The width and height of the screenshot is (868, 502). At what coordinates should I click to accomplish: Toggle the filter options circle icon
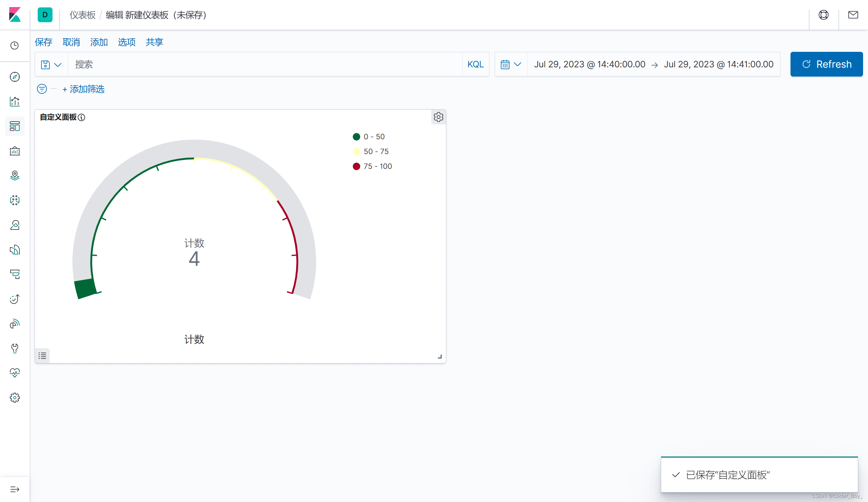(42, 89)
